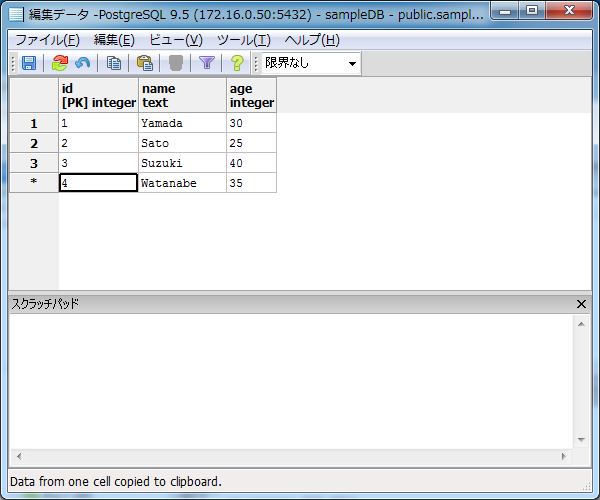Close the スクラッチパッド panel
This screenshot has height=500, width=600.
point(581,304)
